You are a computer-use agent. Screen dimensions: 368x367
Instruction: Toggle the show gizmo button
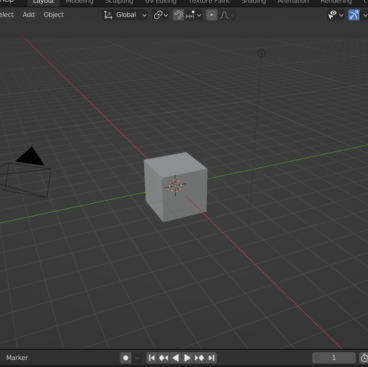[354, 15]
